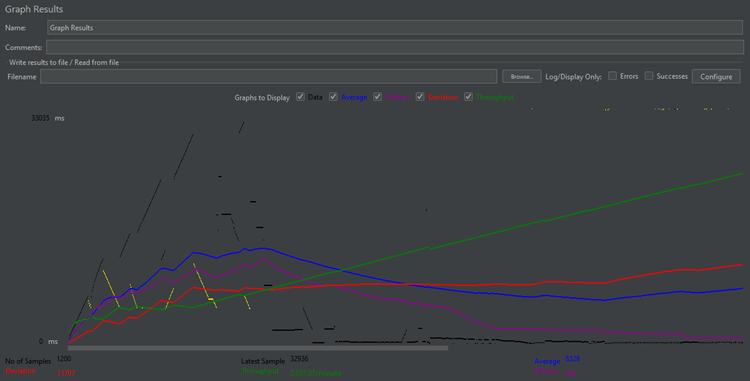Screen dimensions: 750x381
Task: Click the blue Average value 8328
Action: [573, 359]
